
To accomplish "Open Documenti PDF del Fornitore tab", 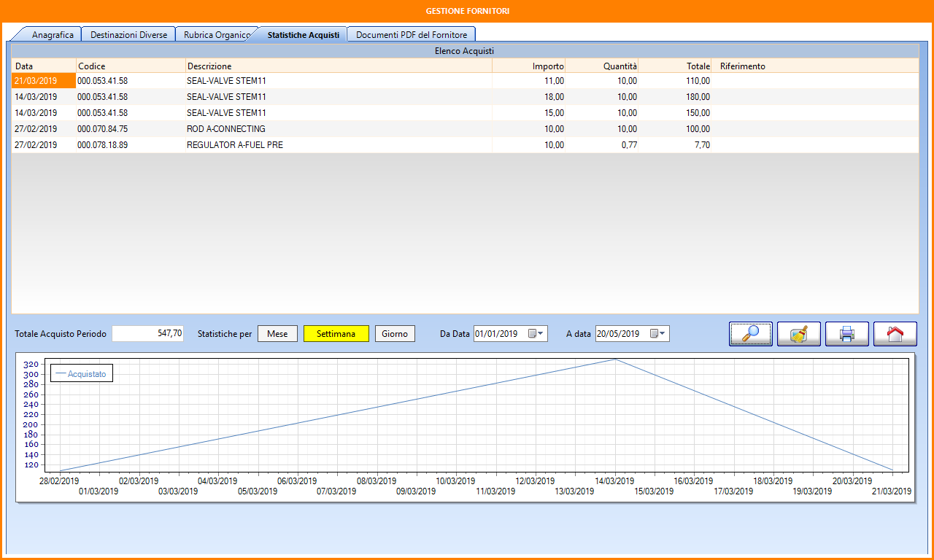I will pyautogui.click(x=412, y=34).
